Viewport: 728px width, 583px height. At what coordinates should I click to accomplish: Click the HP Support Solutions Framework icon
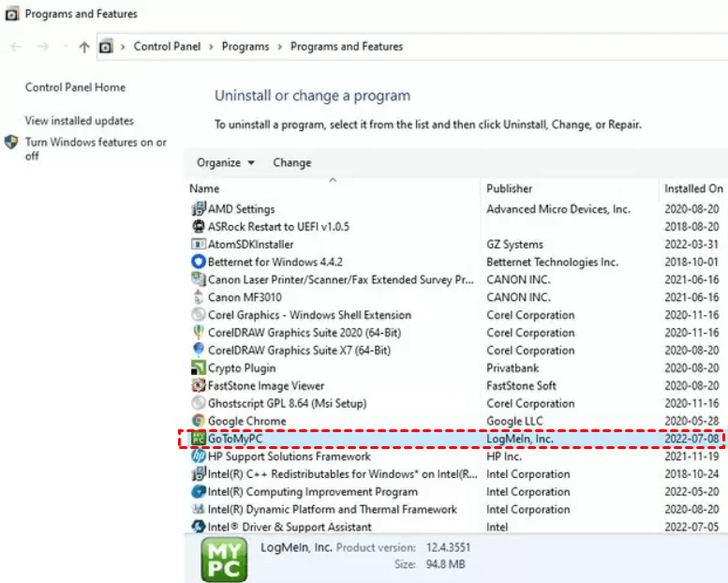click(199, 456)
